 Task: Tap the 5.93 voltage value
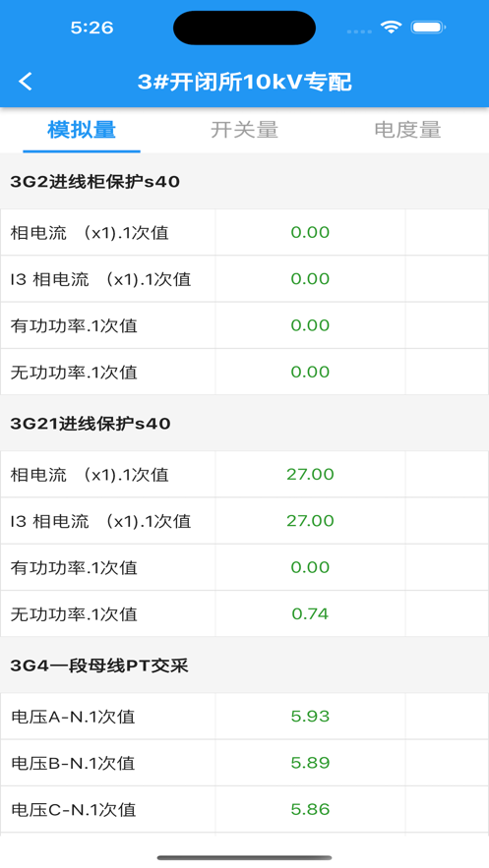click(310, 717)
